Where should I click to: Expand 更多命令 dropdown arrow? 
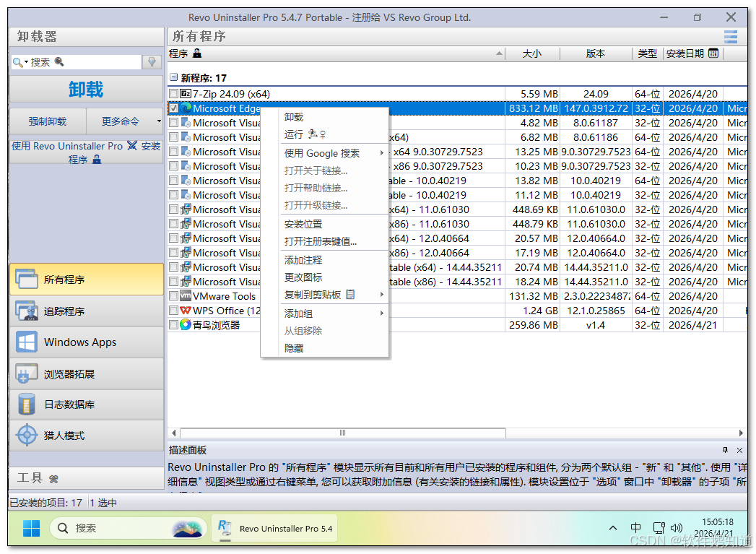(x=159, y=121)
